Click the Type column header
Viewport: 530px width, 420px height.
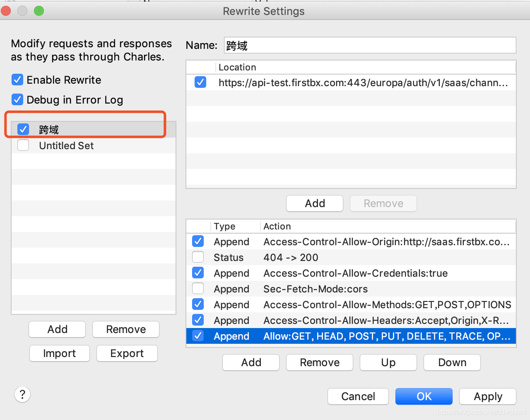coord(236,226)
